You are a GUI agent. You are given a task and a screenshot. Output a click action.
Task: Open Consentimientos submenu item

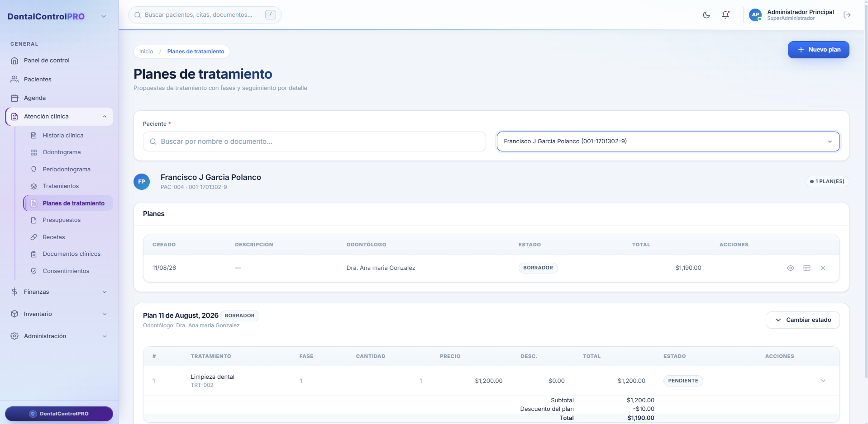click(x=68, y=271)
